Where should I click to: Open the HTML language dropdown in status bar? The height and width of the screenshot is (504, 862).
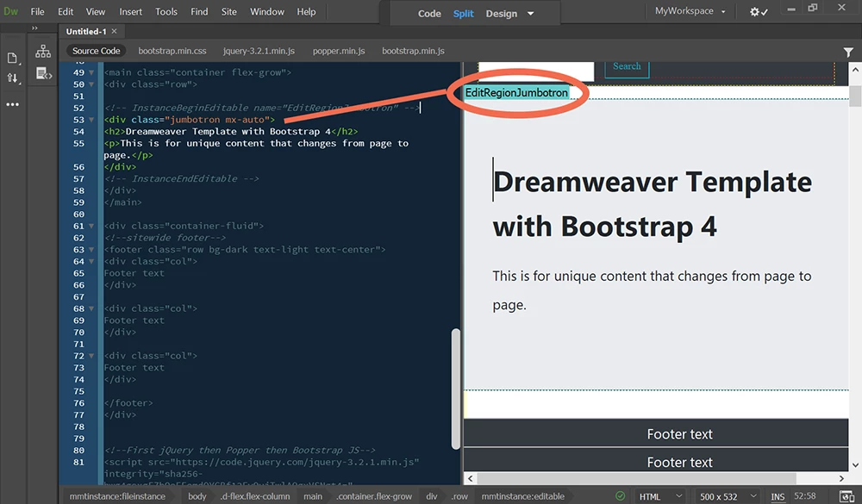[x=660, y=496]
